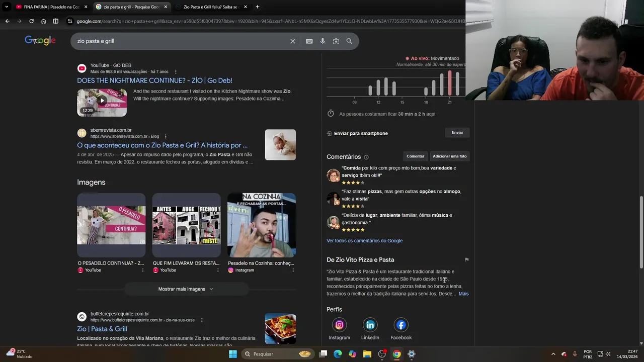This screenshot has height=362, width=644.
Task: Start voice search with microphone
Action: [323, 41]
